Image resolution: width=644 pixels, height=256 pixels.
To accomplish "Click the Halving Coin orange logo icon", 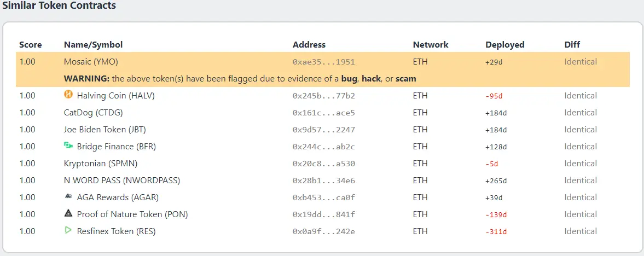I will pos(68,95).
